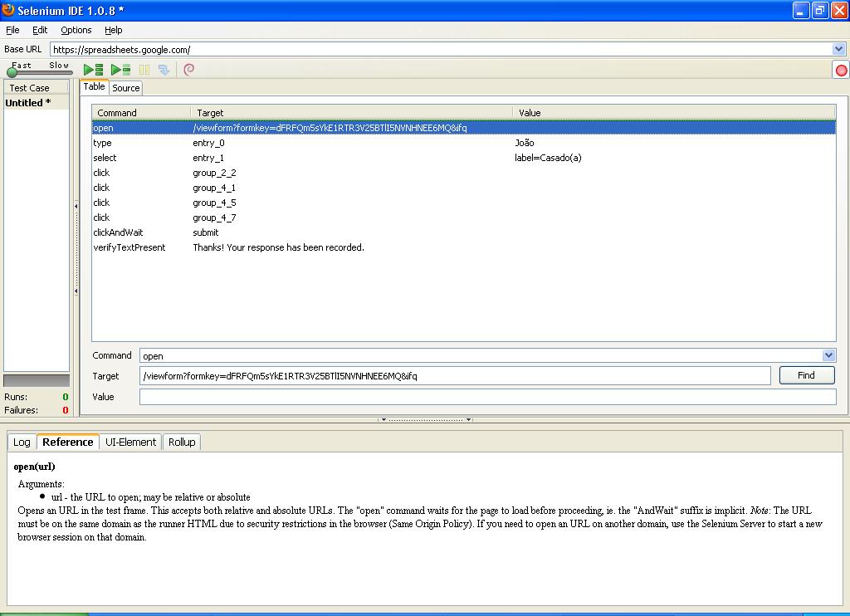
Task: Click the empty Value input field
Action: (x=487, y=397)
